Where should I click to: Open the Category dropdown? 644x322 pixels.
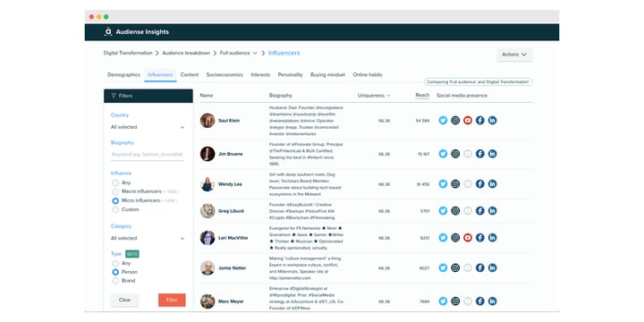(148, 238)
